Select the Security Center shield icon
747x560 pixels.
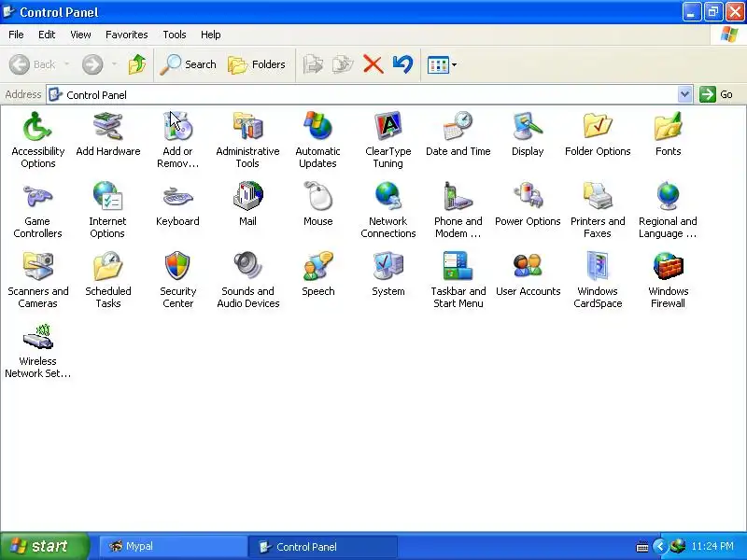pyautogui.click(x=177, y=267)
